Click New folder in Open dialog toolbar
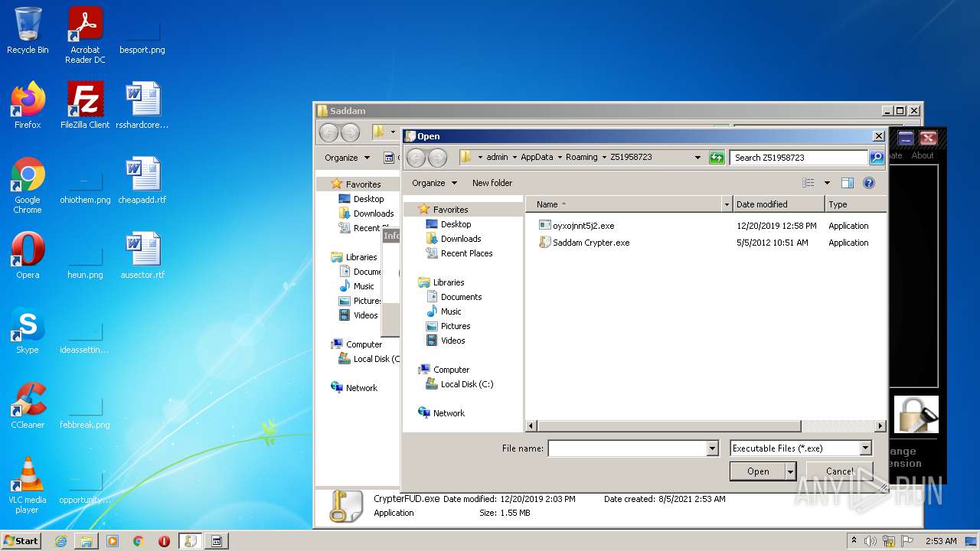The width and height of the screenshot is (980, 551). coord(492,183)
